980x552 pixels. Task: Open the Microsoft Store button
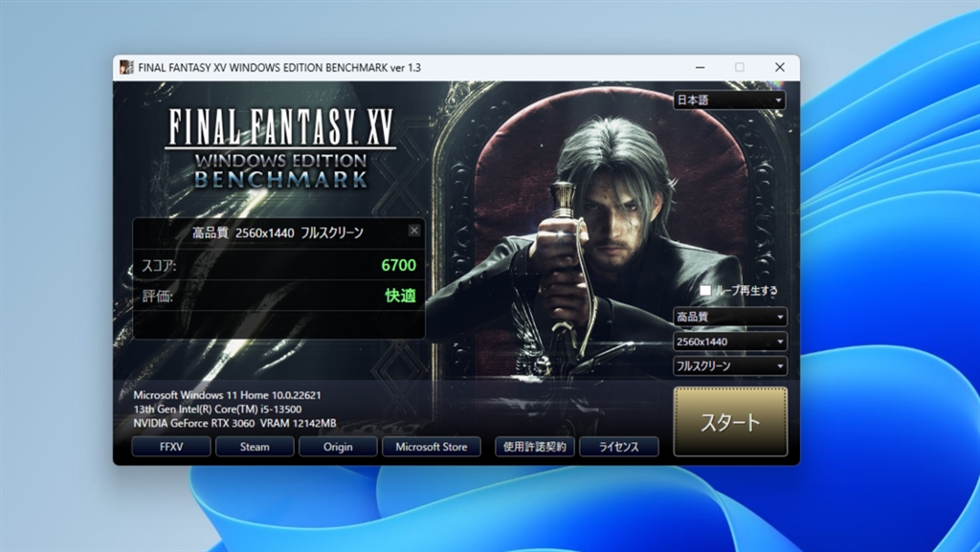[x=431, y=447]
